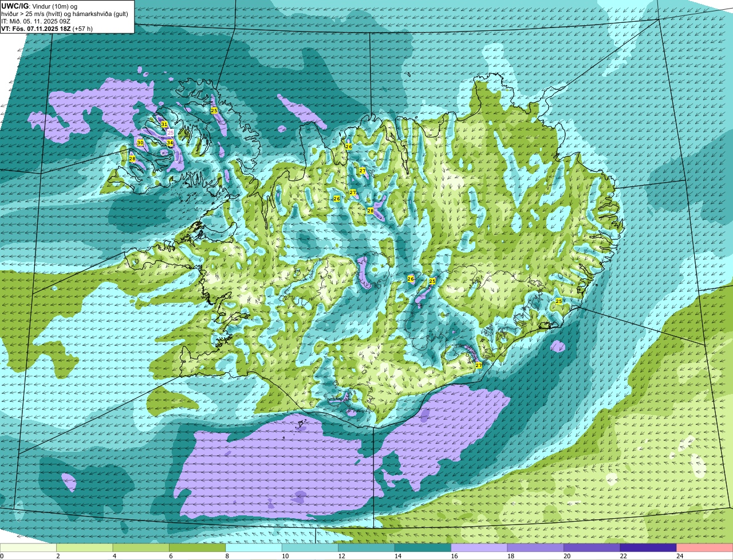Screen dimensions: 733x560
Task: Select the 2–4 m/s legend color segment
Action: [85, 548]
